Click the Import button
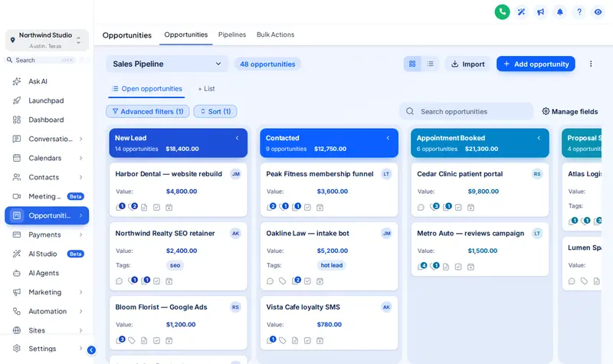 (468, 64)
